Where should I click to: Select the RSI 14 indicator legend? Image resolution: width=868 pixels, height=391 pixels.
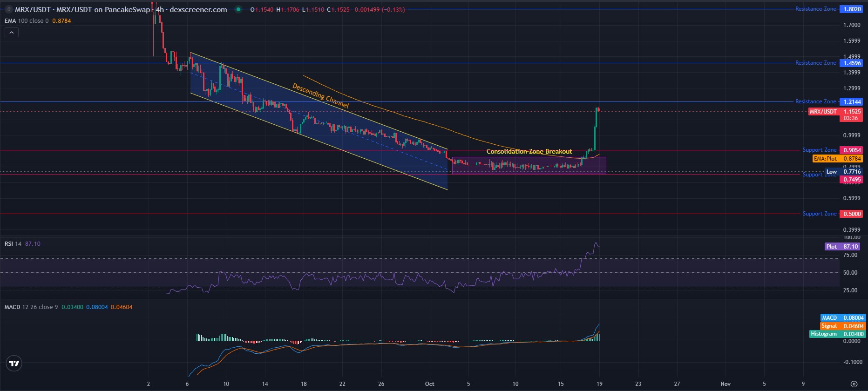tap(13, 244)
